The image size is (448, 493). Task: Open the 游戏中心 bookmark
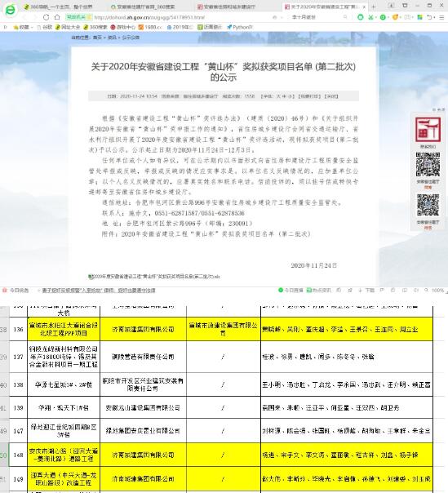pos(123,28)
